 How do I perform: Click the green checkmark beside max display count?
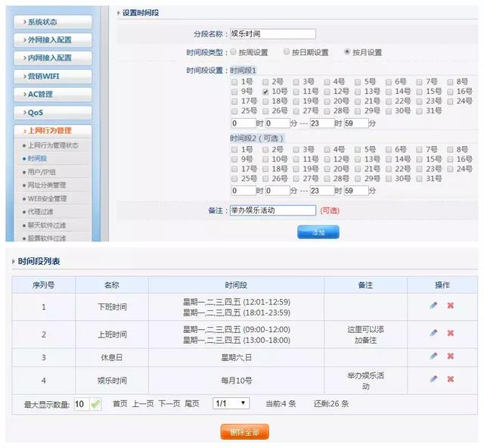click(95, 404)
